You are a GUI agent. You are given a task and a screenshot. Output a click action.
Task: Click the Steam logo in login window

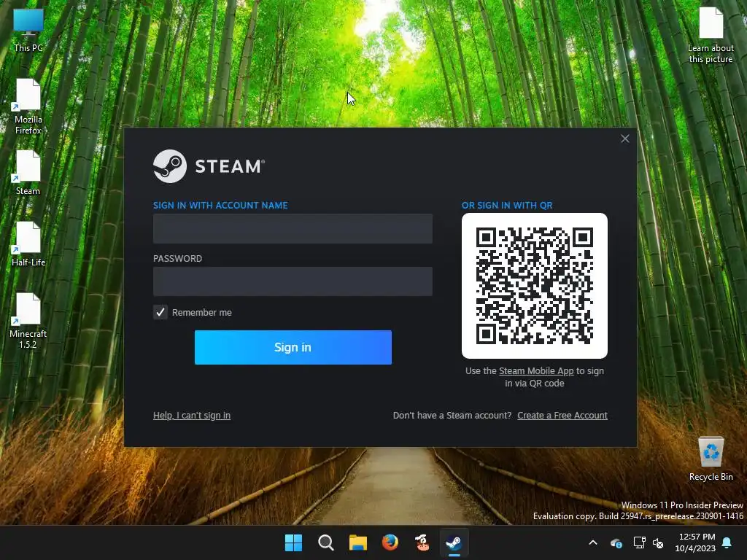[x=209, y=166]
